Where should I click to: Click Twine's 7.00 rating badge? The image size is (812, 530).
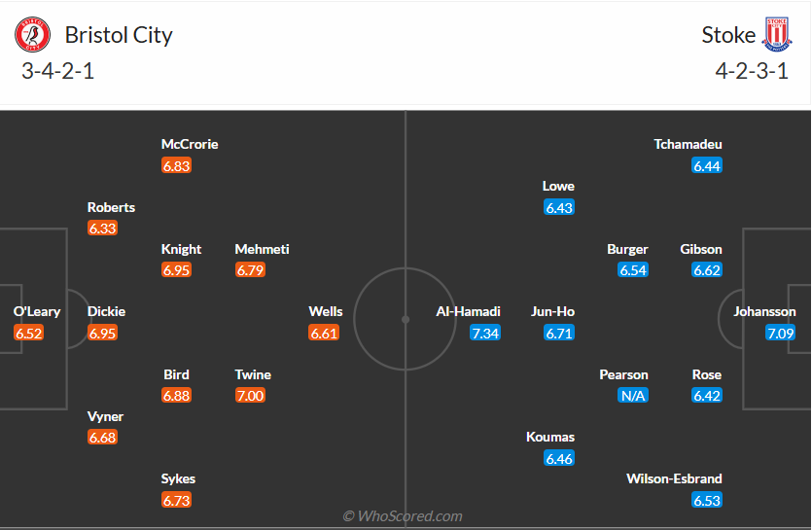pyautogui.click(x=250, y=396)
